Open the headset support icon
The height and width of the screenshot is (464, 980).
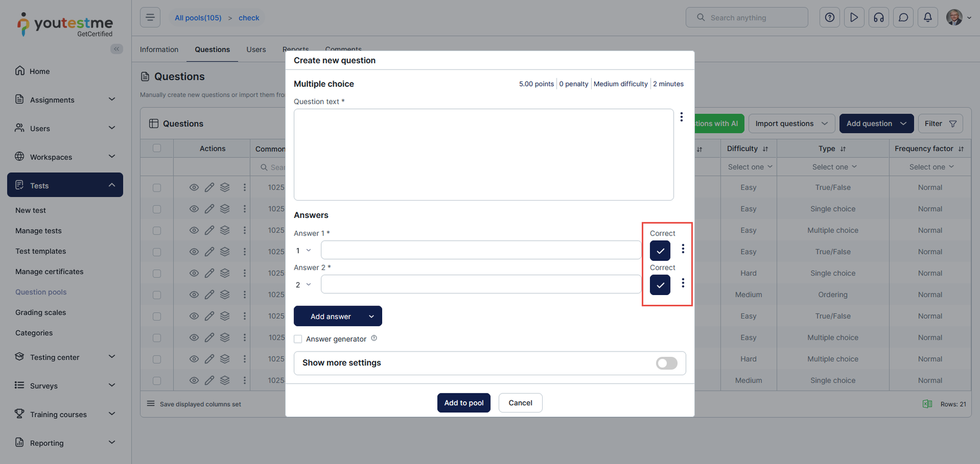click(x=878, y=18)
